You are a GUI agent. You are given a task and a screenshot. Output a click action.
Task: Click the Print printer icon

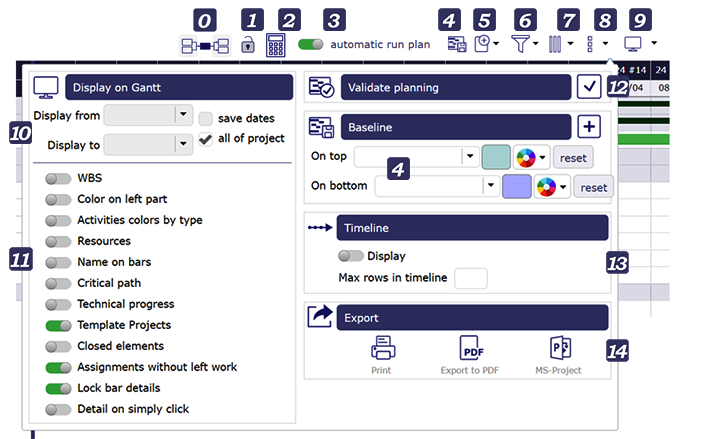point(382,348)
